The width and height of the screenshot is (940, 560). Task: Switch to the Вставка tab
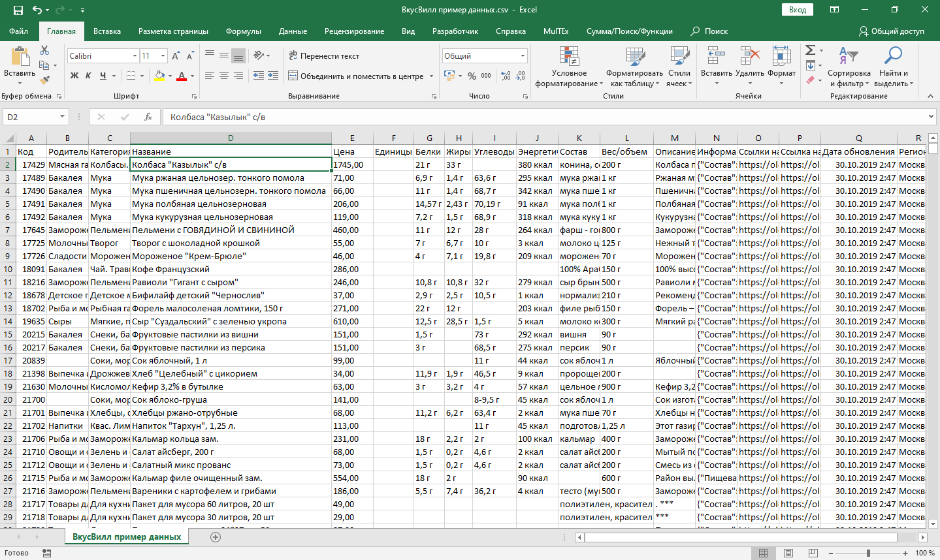coord(107,31)
